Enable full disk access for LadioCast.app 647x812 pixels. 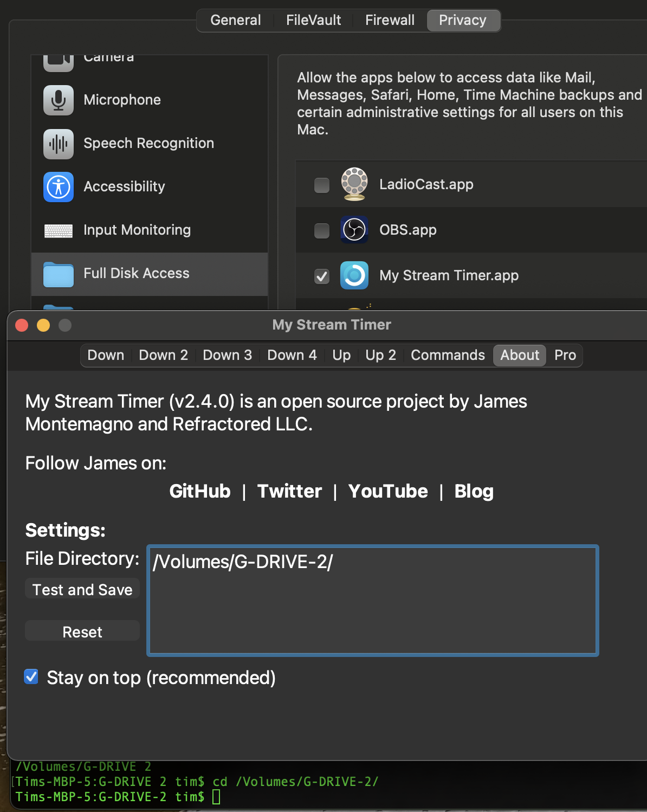point(321,184)
